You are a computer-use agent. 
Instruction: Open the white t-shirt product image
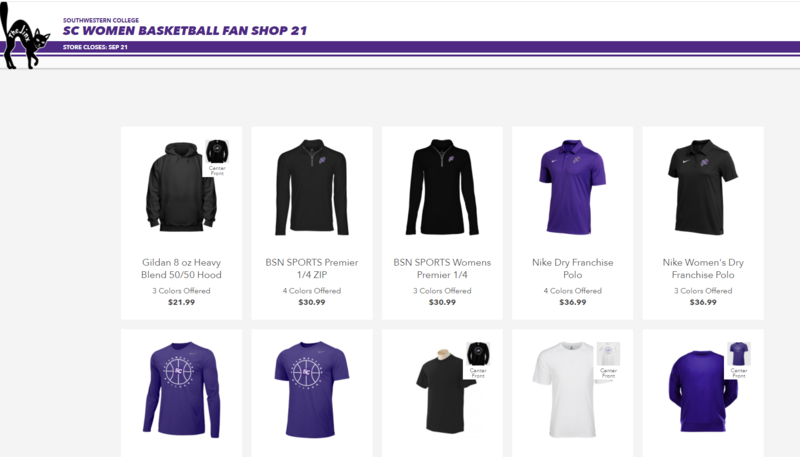(567, 390)
